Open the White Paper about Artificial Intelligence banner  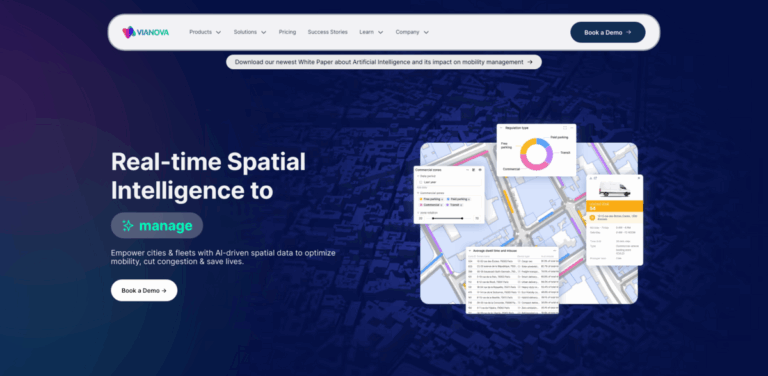click(384, 62)
